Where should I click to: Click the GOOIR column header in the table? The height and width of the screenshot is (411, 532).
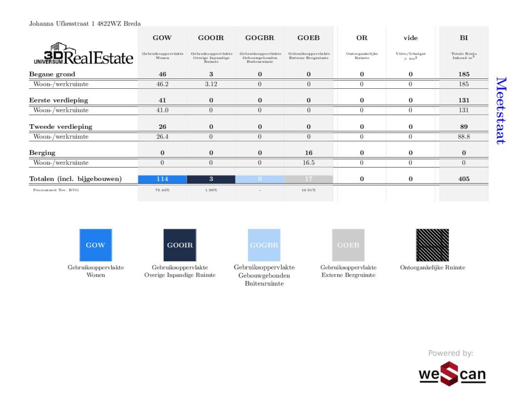(x=211, y=38)
